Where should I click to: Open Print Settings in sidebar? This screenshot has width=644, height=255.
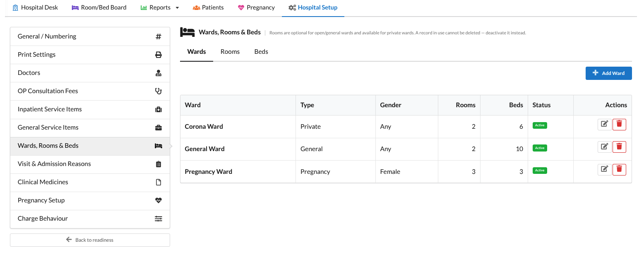coord(90,55)
